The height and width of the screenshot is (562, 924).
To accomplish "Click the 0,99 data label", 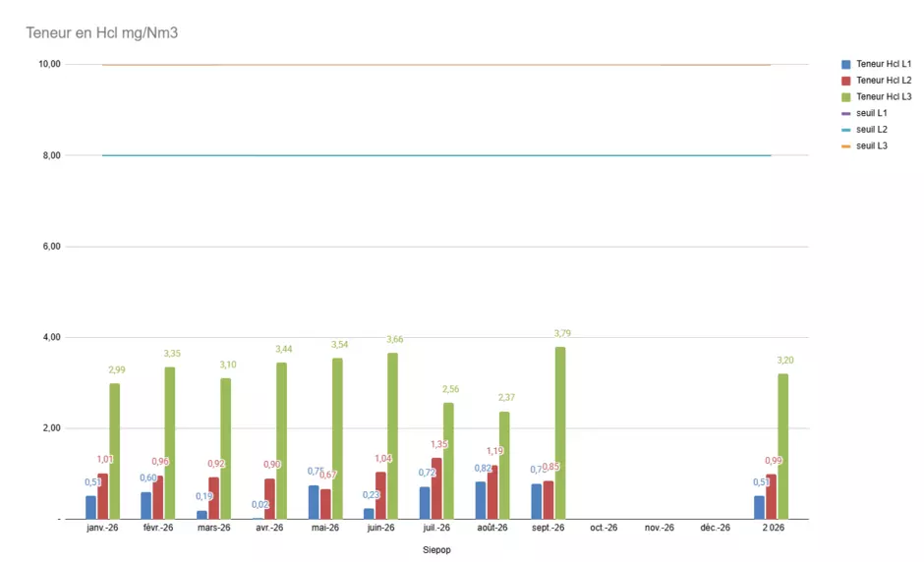I will tap(774, 461).
